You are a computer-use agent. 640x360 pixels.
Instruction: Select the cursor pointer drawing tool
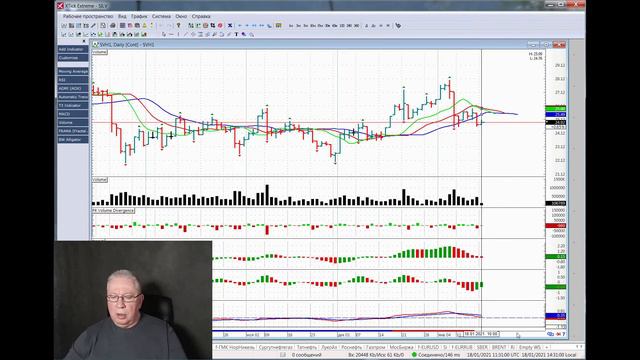pos(164,35)
